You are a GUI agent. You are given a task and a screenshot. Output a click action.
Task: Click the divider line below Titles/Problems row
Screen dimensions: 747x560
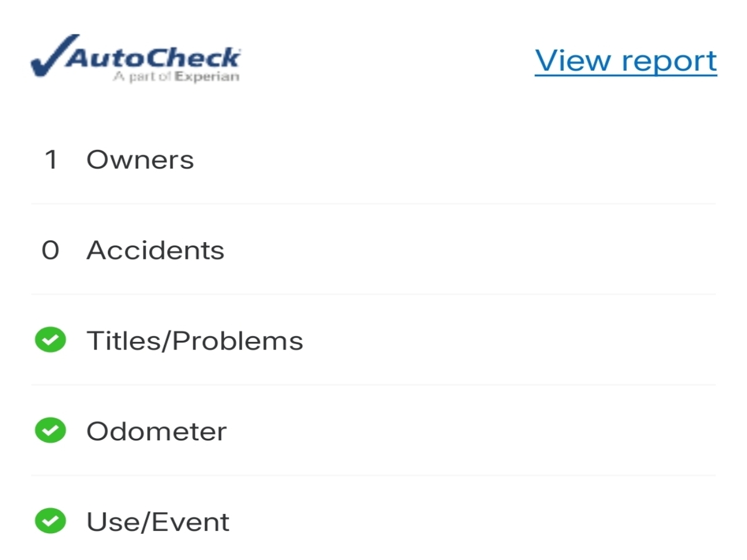[373, 385]
